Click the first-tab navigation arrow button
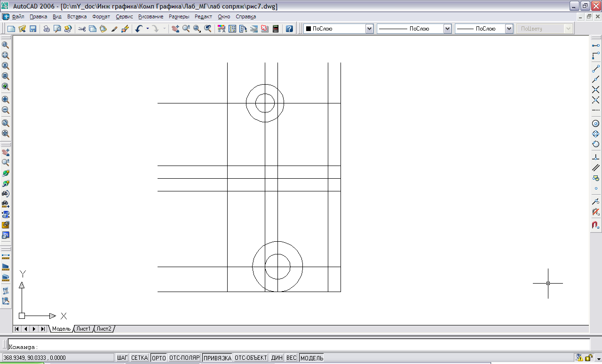Viewport: 602px width, 364px height. click(x=17, y=329)
